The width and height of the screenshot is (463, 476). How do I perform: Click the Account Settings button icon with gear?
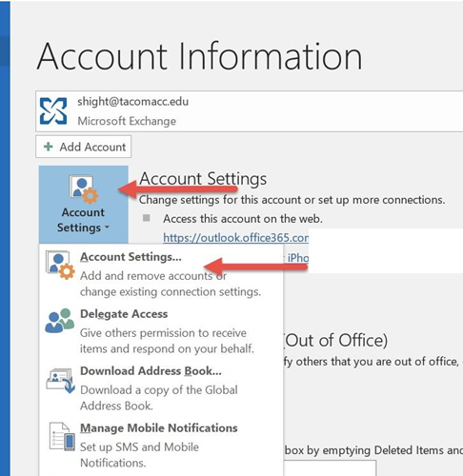pos(84,189)
